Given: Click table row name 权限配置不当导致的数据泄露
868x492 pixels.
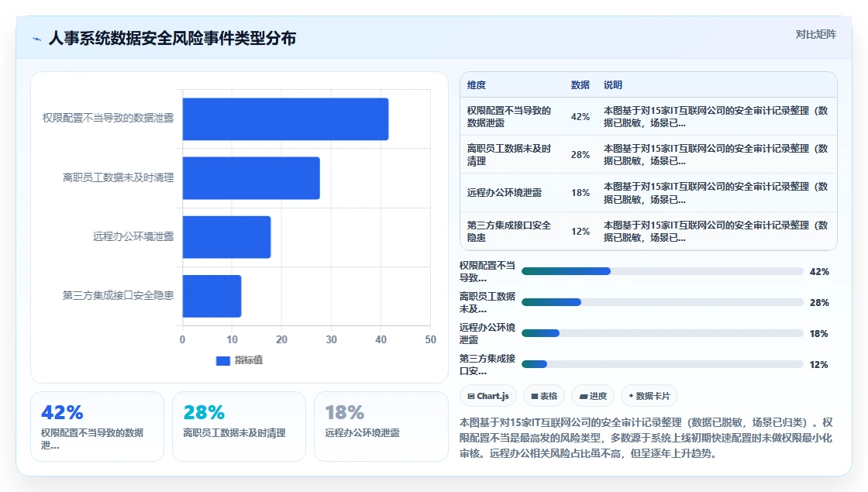Looking at the screenshot, I should pos(508,117).
